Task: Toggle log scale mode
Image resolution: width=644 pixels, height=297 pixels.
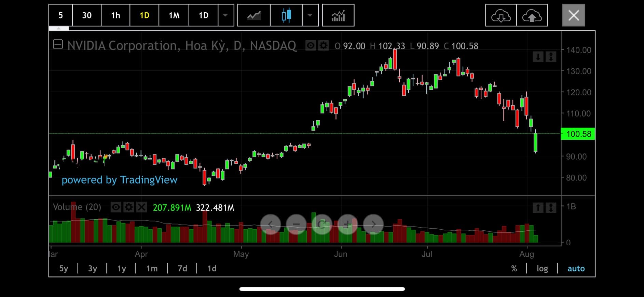Action: (542, 269)
